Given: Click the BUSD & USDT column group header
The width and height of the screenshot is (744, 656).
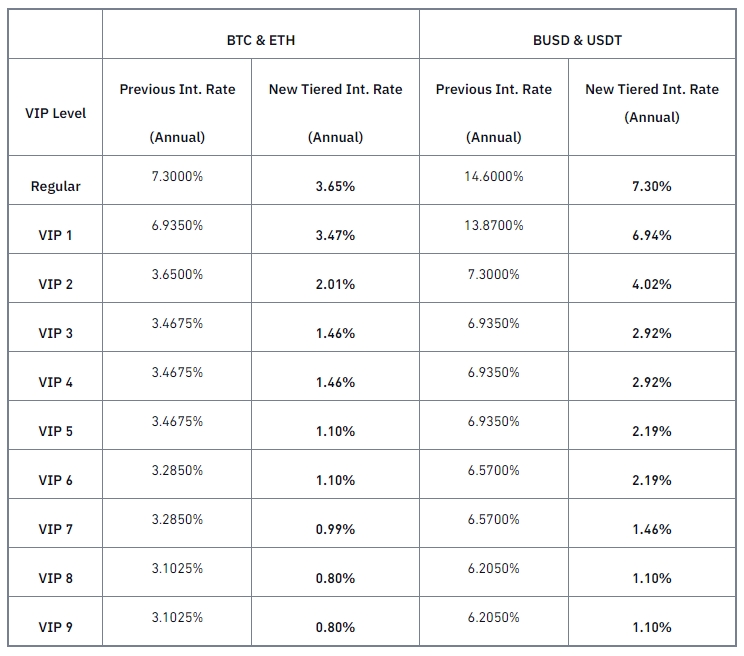Looking at the screenshot, I should coord(580,40).
